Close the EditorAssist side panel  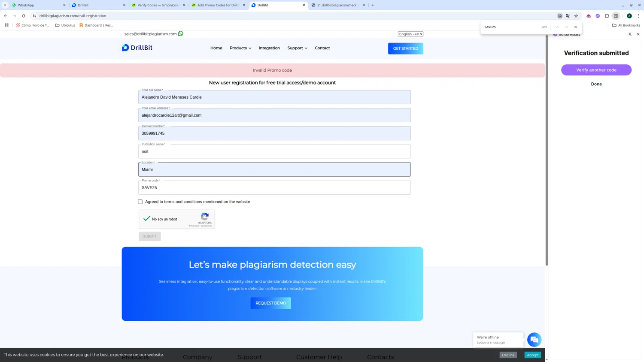click(x=638, y=34)
